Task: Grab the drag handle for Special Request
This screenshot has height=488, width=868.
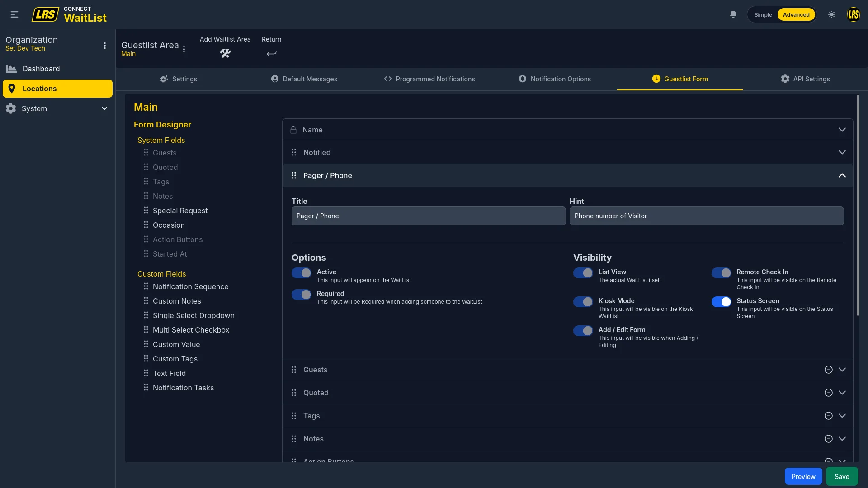Action: (x=146, y=210)
